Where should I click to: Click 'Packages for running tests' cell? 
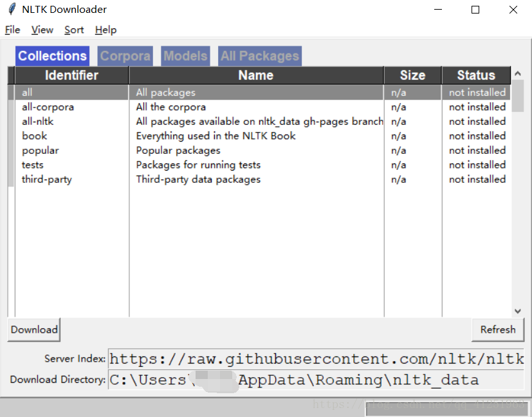199,165
